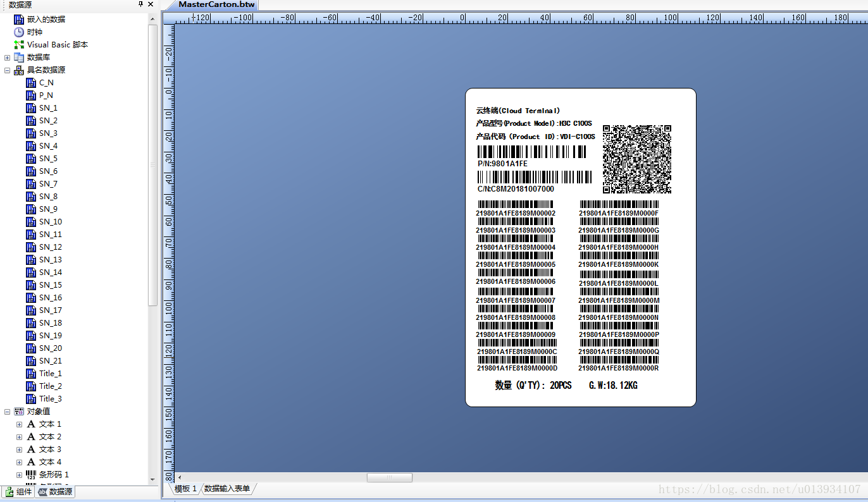This screenshot has width=868, height=502.
Task: Click the data source icon next to C_N
Action: pos(31,83)
